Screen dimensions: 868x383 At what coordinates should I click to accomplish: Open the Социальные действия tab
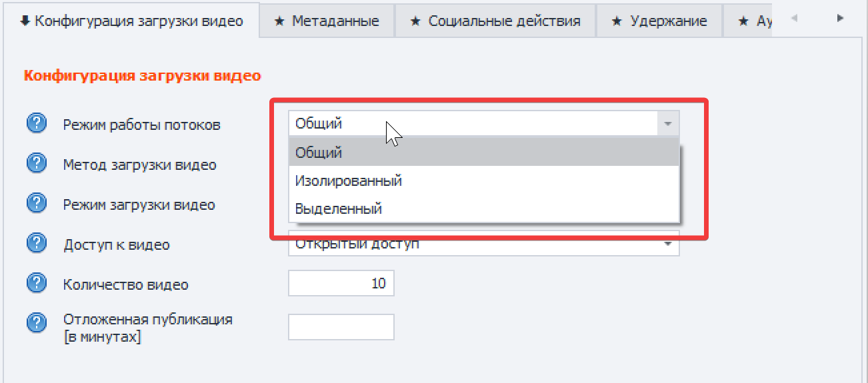(495, 21)
